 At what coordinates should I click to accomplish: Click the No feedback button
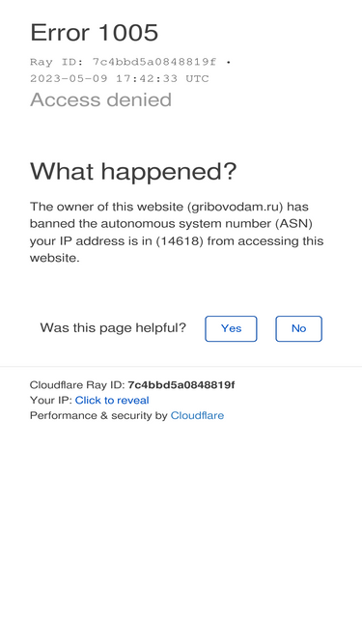(x=299, y=328)
